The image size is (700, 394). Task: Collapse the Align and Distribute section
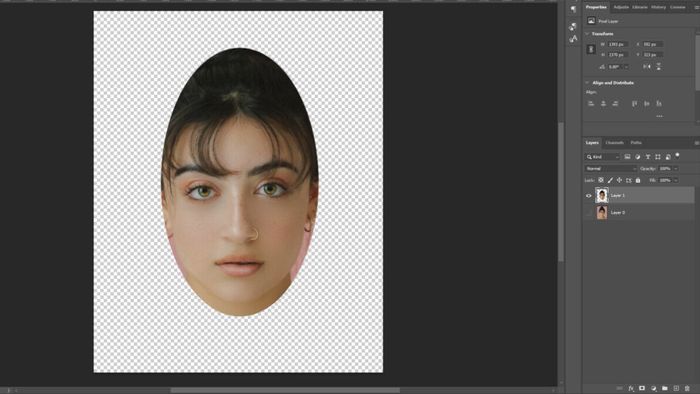click(x=587, y=83)
